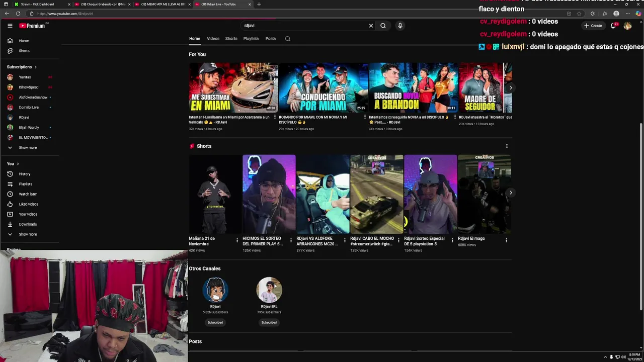
Task: Open the Elijah Wordly subscription
Action: pyautogui.click(x=30, y=128)
